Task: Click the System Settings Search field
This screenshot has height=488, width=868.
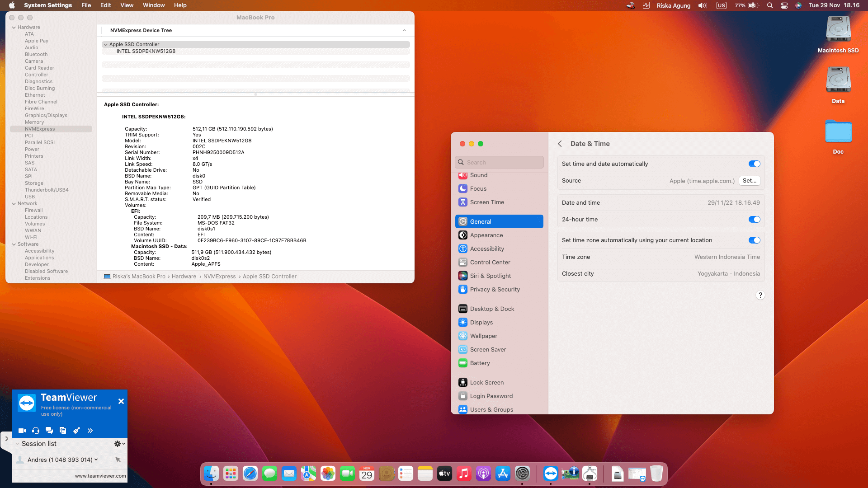Action: 500,162
